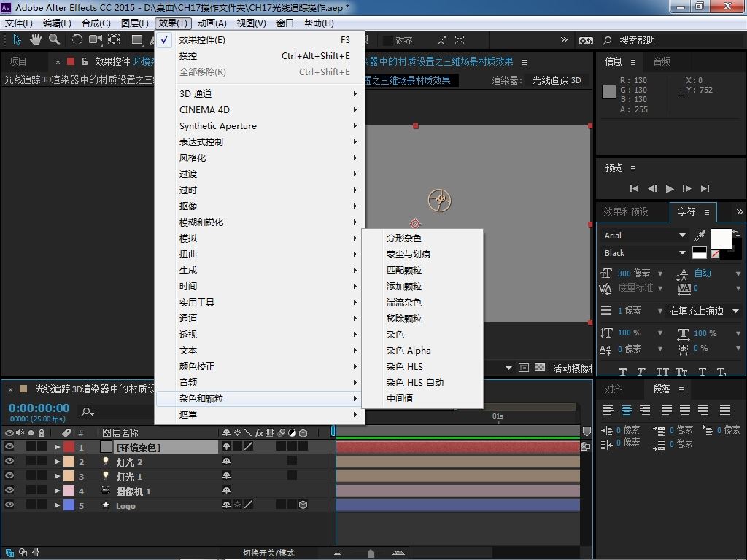The height and width of the screenshot is (560, 747).
Task: Select the Unified Camera tool
Action: [x=96, y=40]
